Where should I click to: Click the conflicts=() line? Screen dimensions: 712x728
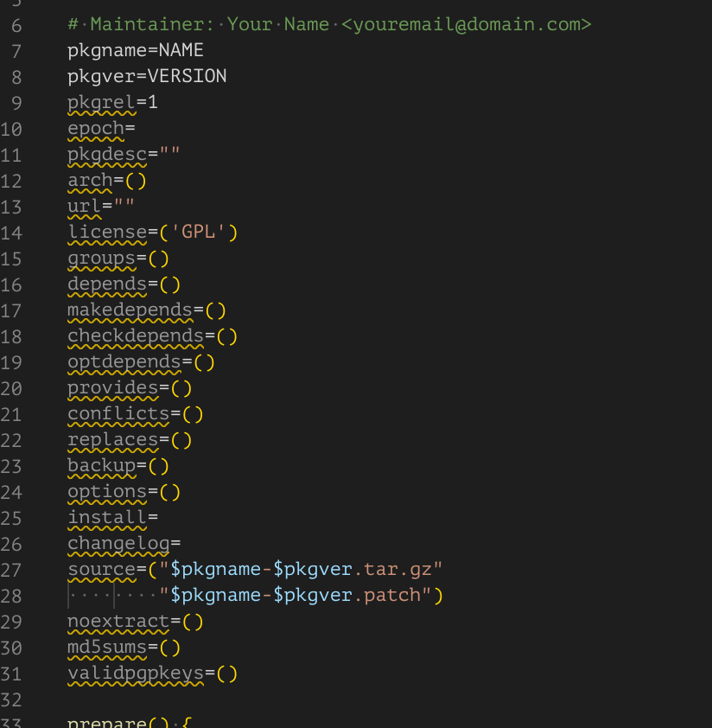click(136, 414)
